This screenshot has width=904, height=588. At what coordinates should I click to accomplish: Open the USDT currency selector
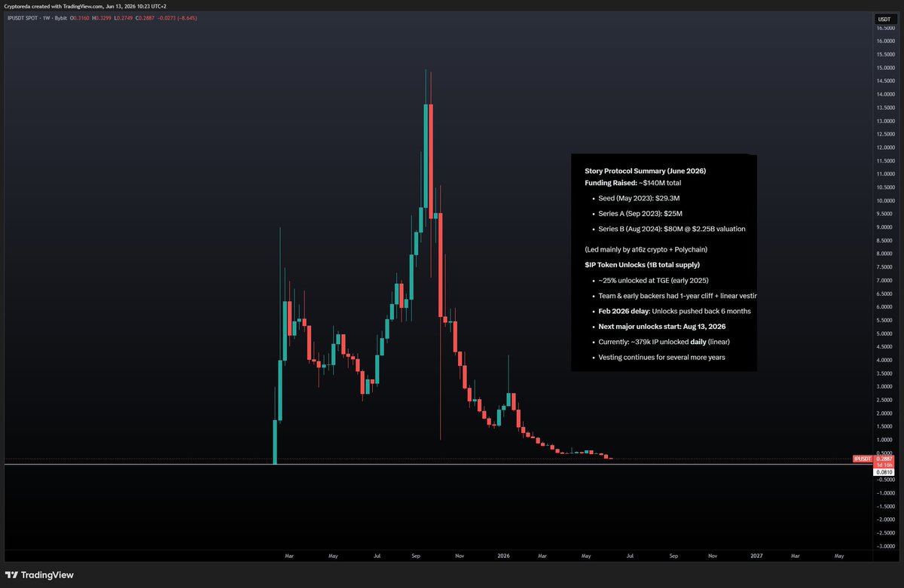[884, 19]
